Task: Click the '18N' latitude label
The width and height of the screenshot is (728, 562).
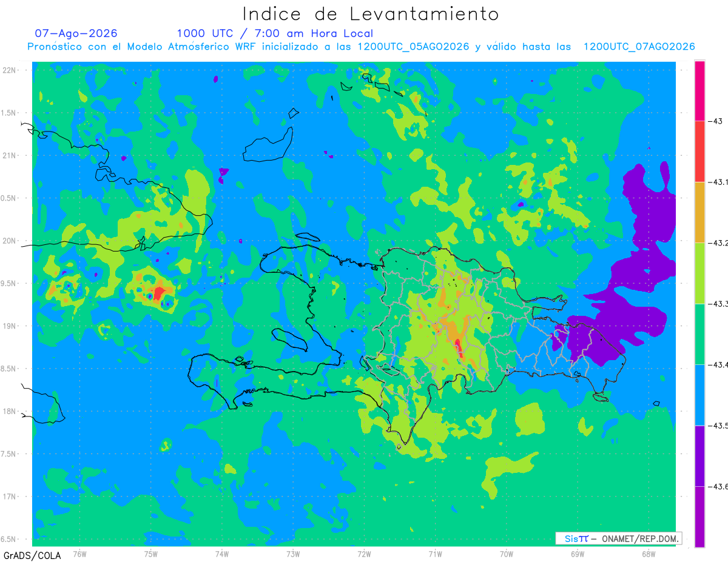Action: coord(9,412)
